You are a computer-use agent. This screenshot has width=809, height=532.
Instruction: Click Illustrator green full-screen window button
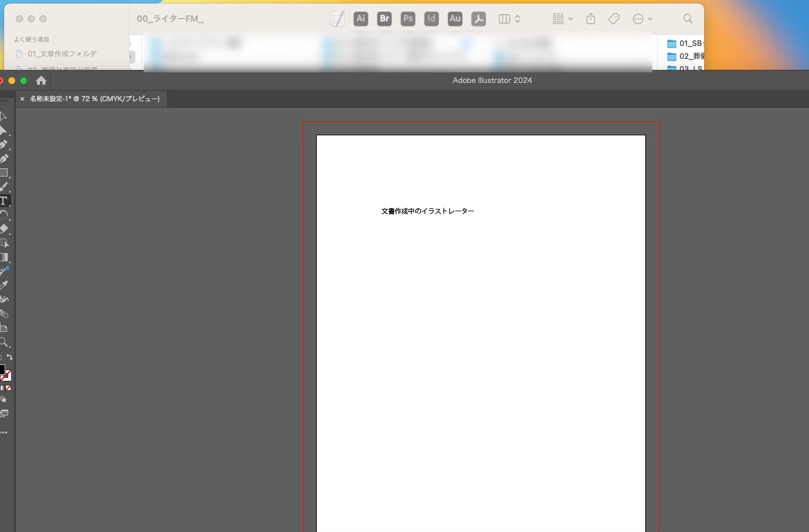pyautogui.click(x=24, y=81)
